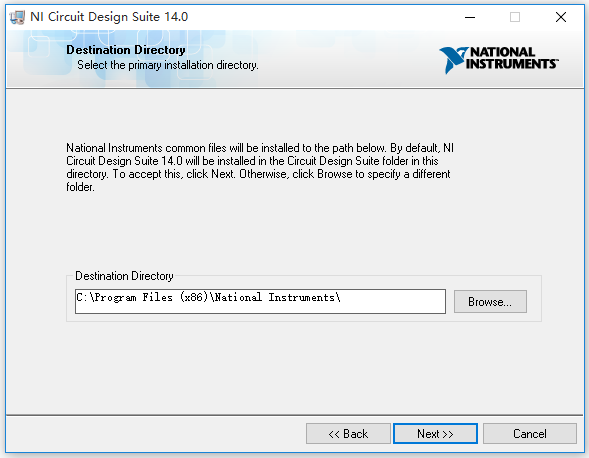Click the Destination Directory group box label
The image size is (589, 458).
click(124, 276)
